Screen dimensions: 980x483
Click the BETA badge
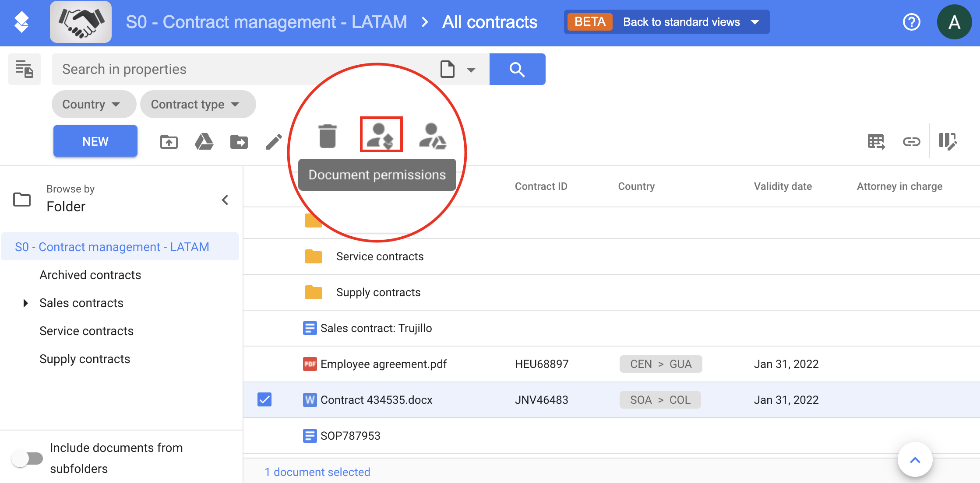(x=590, y=22)
